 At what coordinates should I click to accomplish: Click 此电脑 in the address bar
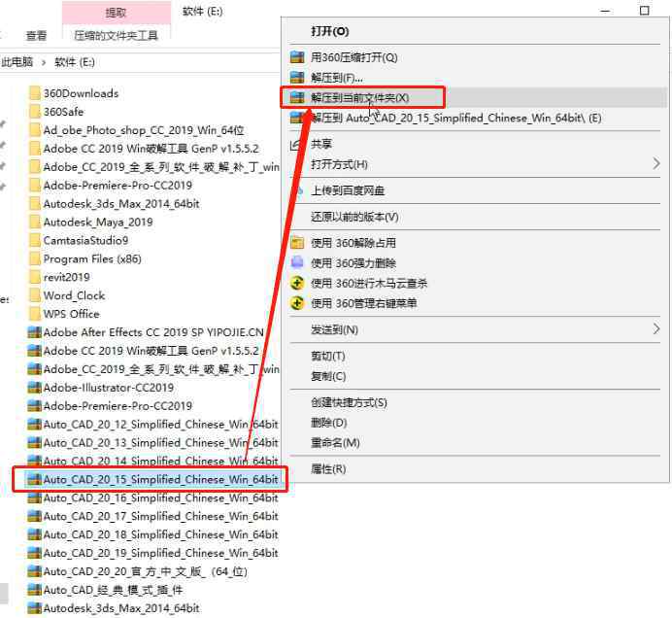point(17,62)
